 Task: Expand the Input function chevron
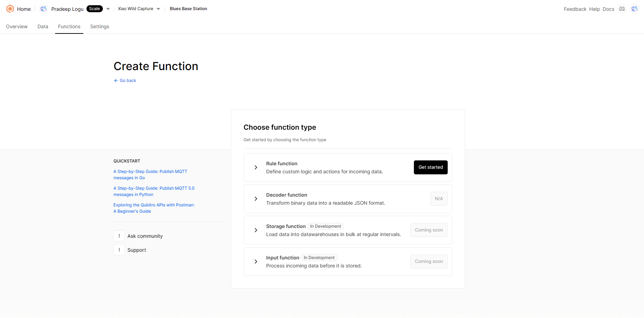(x=256, y=262)
